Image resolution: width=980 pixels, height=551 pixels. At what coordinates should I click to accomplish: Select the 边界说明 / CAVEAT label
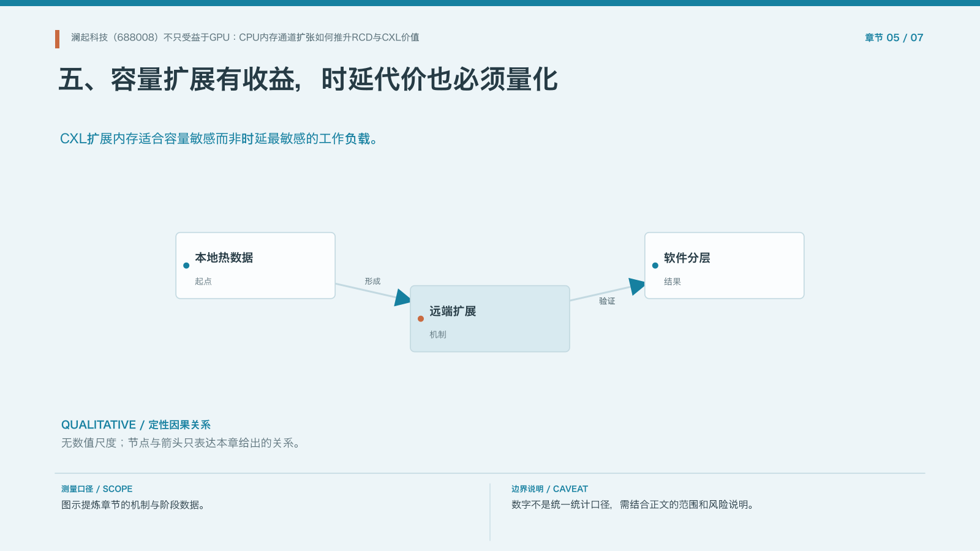coord(549,489)
